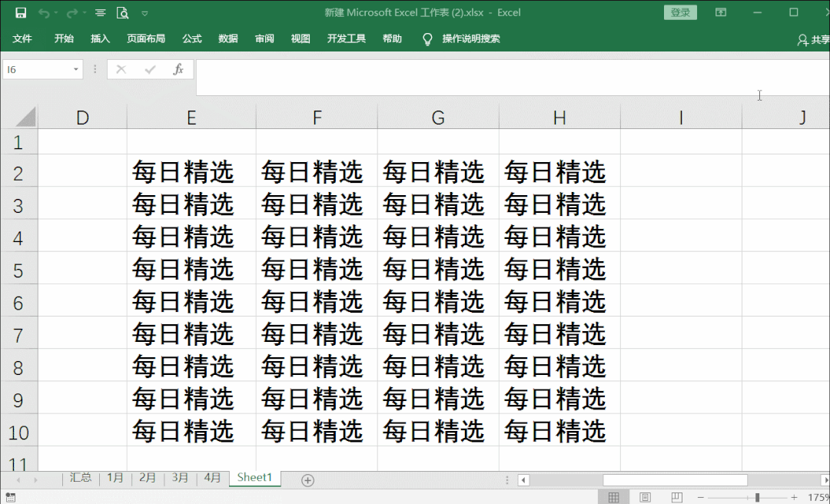Open the 3月 sheet tab
Screen dimensions: 830x504
click(x=180, y=478)
